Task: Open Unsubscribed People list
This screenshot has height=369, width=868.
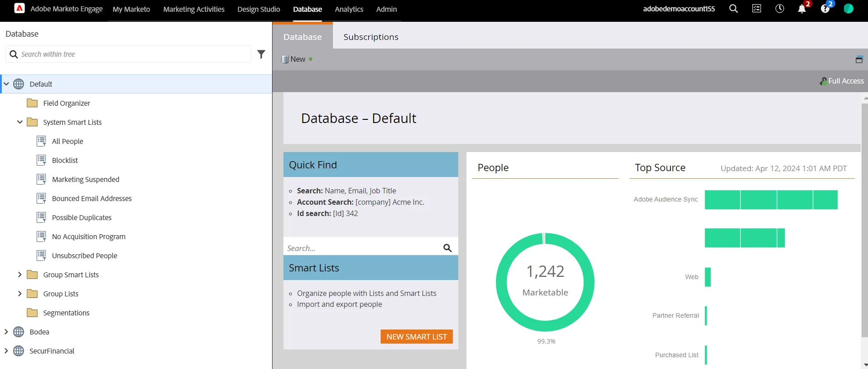Action: [84, 256]
